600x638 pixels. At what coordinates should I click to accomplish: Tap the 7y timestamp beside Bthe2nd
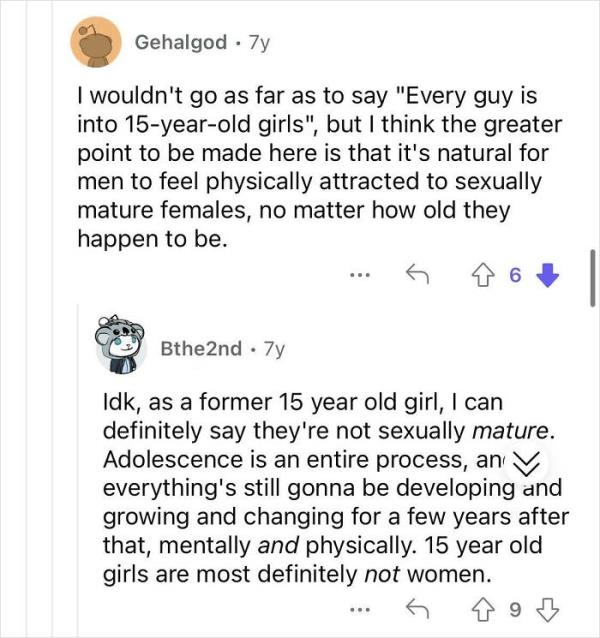274,349
